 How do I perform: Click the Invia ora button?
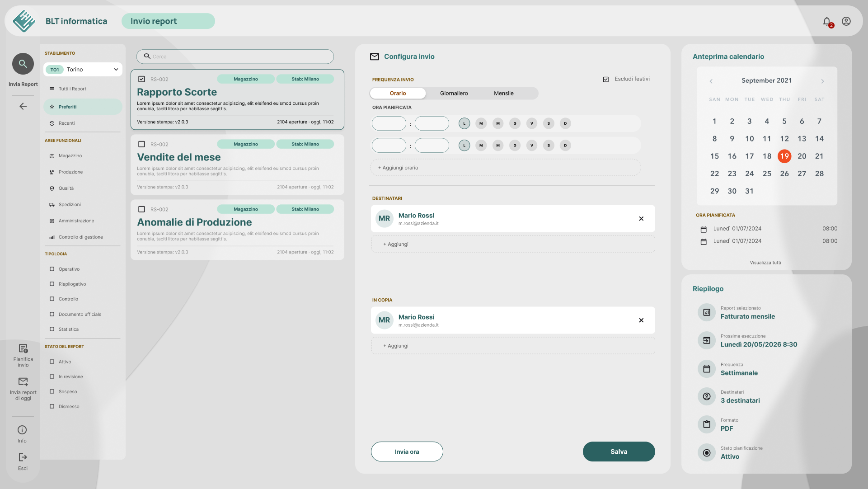click(407, 451)
